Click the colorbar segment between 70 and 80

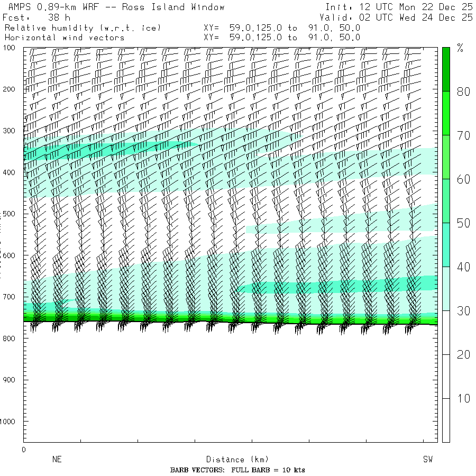click(446, 113)
